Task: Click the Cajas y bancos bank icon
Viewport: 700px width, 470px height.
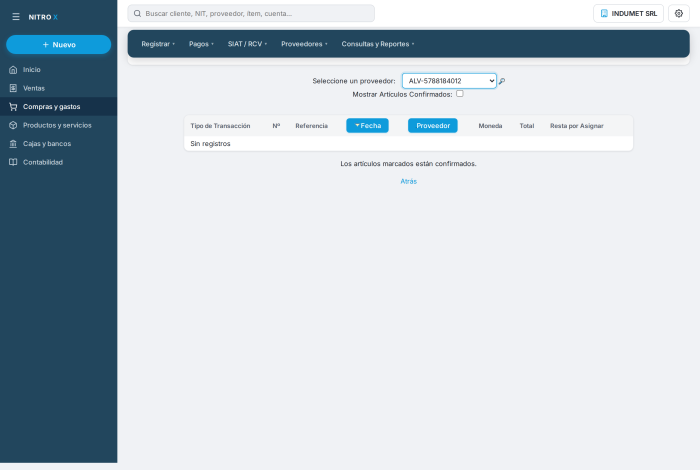Action: click(x=13, y=144)
